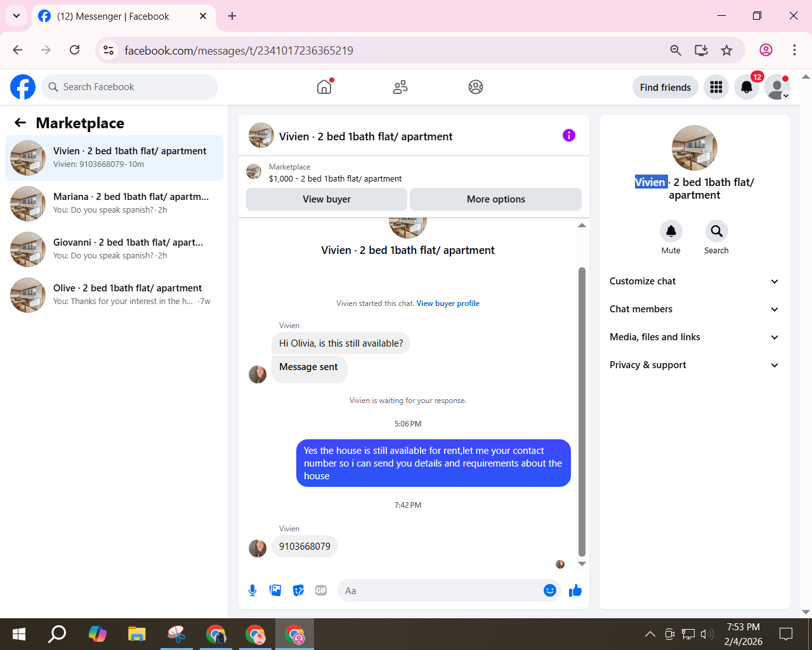Send a thumbs-up like
The width and height of the screenshot is (812, 650).
pos(575,591)
